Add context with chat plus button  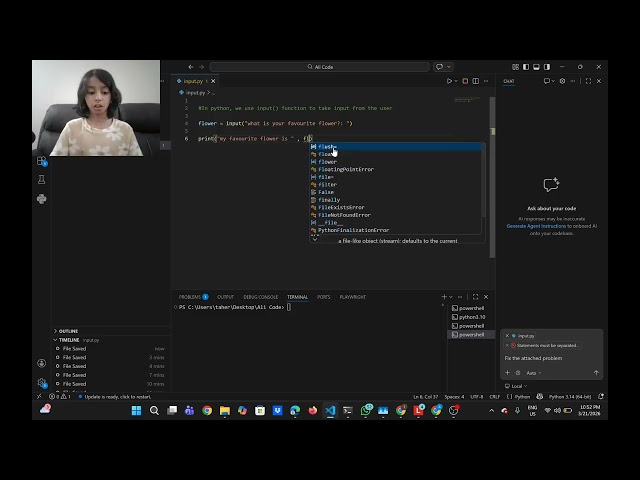[507, 373]
